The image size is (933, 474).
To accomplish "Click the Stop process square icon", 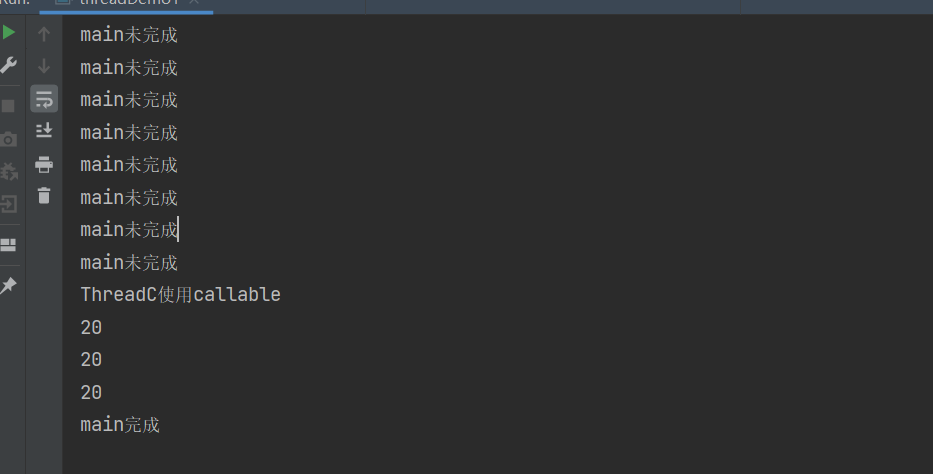I will point(8,106).
